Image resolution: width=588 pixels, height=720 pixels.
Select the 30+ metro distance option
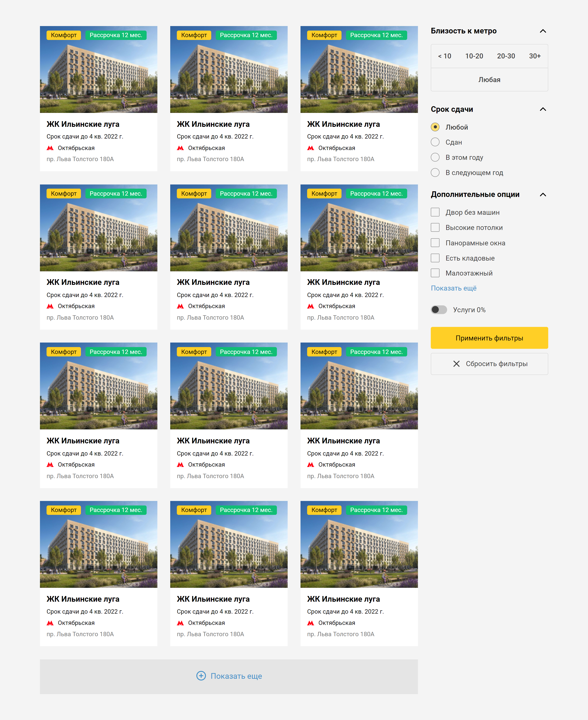click(535, 56)
